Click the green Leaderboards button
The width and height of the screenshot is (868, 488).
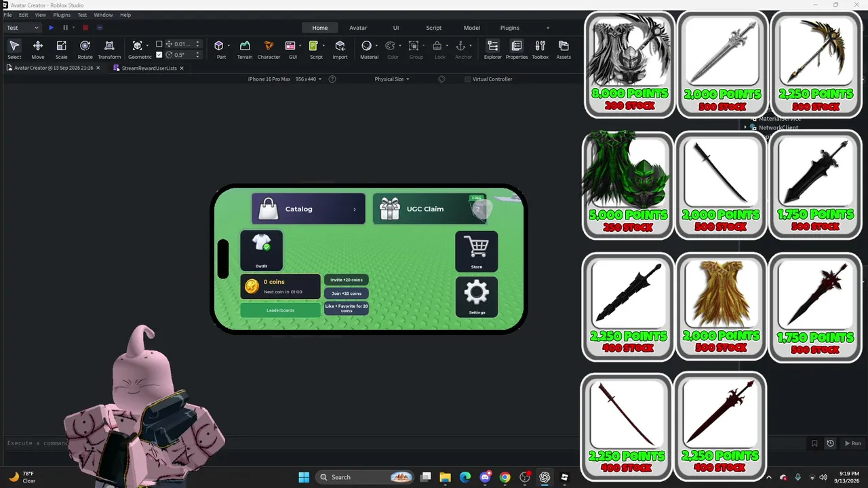(280, 310)
